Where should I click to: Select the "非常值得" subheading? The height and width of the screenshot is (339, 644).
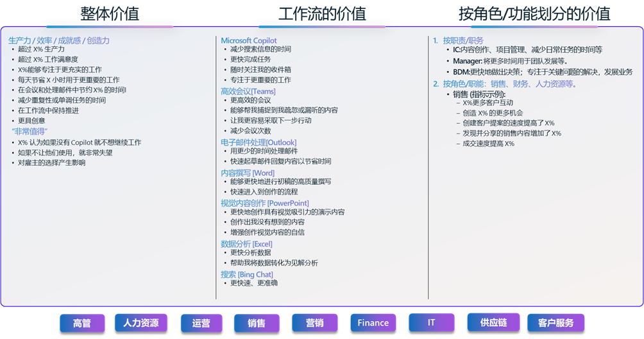point(30,132)
